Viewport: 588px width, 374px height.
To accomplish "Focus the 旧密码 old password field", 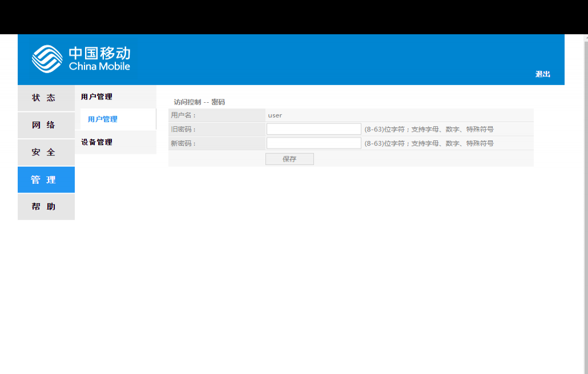I will click(313, 129).
